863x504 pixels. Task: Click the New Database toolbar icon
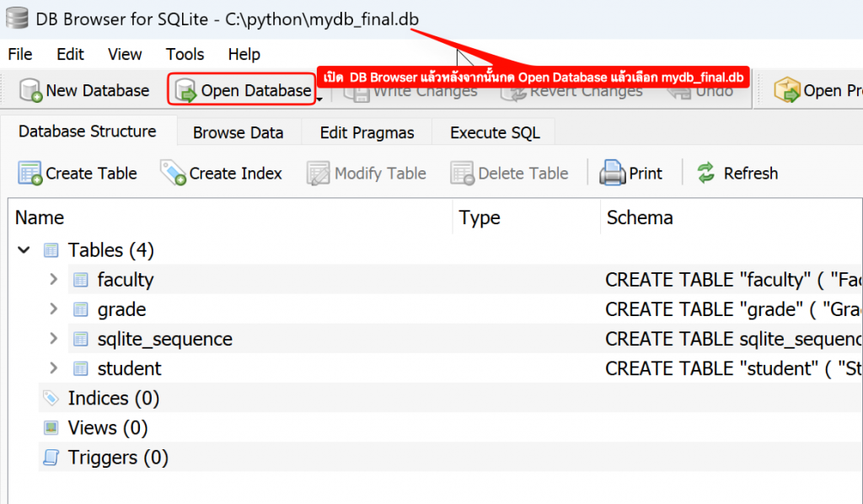pos(30,90)
